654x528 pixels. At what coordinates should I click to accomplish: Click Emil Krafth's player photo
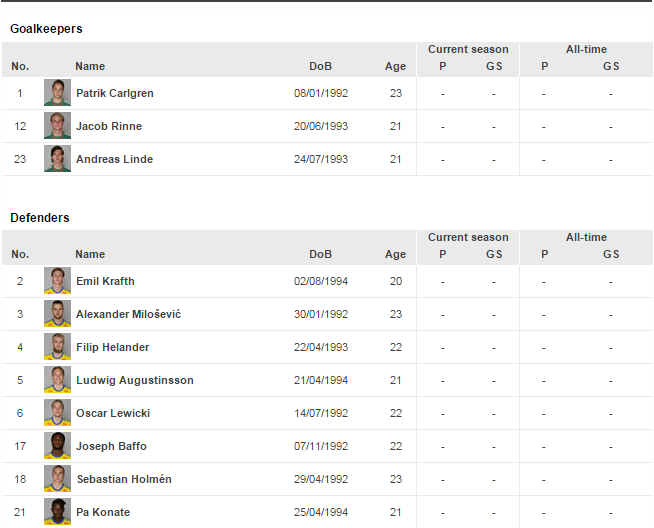click(57, 281)
